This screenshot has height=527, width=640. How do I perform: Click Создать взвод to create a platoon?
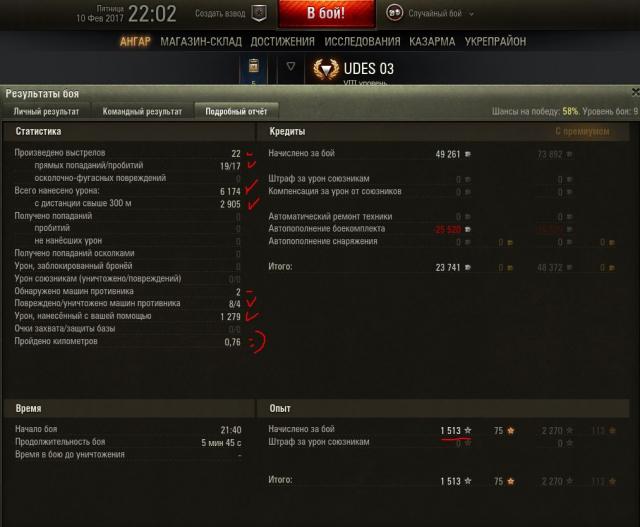click(220, 13)
